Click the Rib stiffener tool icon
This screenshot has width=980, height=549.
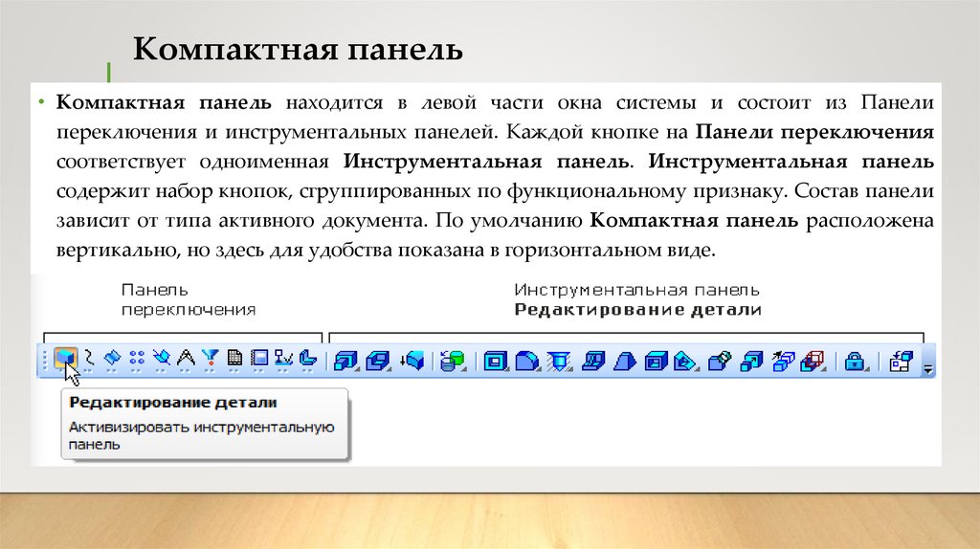tap(593, 361)
